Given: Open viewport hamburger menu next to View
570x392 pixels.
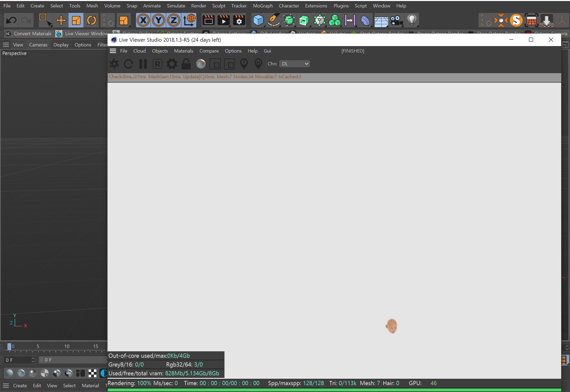Looking at the screenshot, I should 6,45.
